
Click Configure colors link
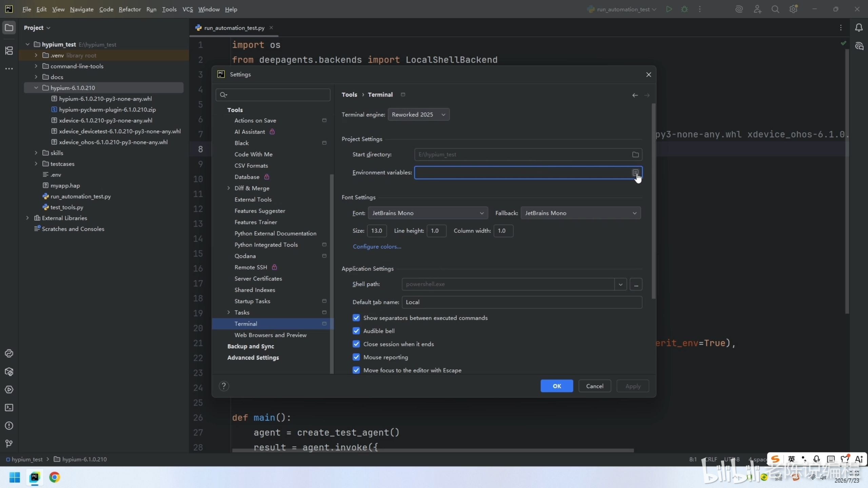(x=377, y=247)
